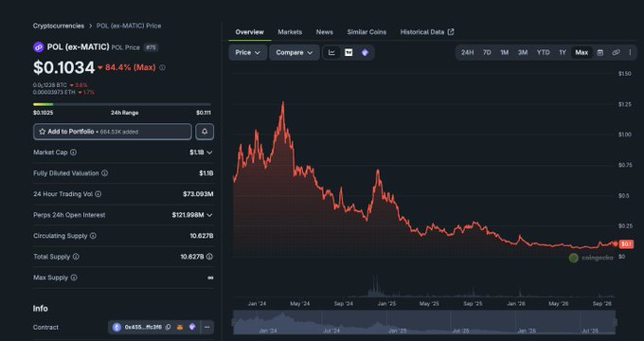
Task: Click the mini navigator chart overview
Action: pos(424,322)
